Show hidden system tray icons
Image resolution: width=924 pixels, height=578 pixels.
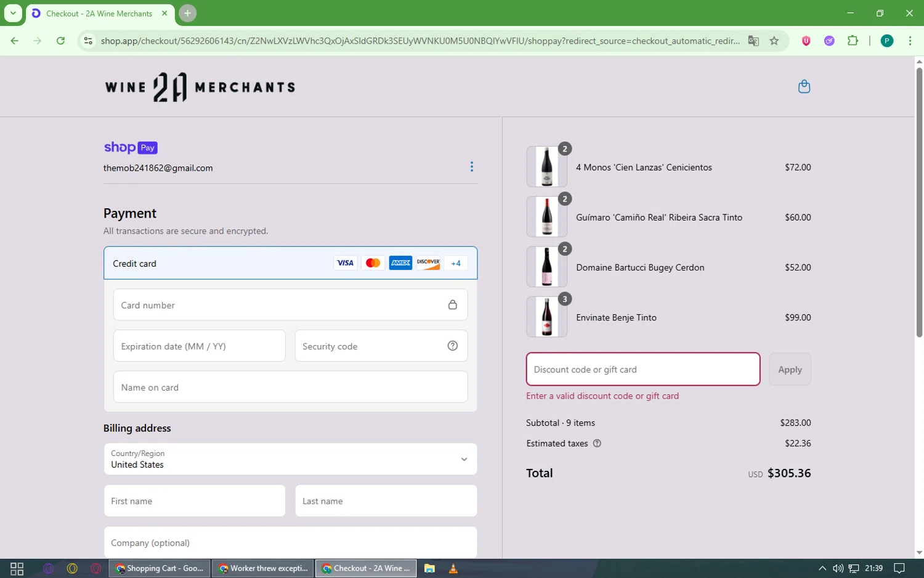(822, 568)
